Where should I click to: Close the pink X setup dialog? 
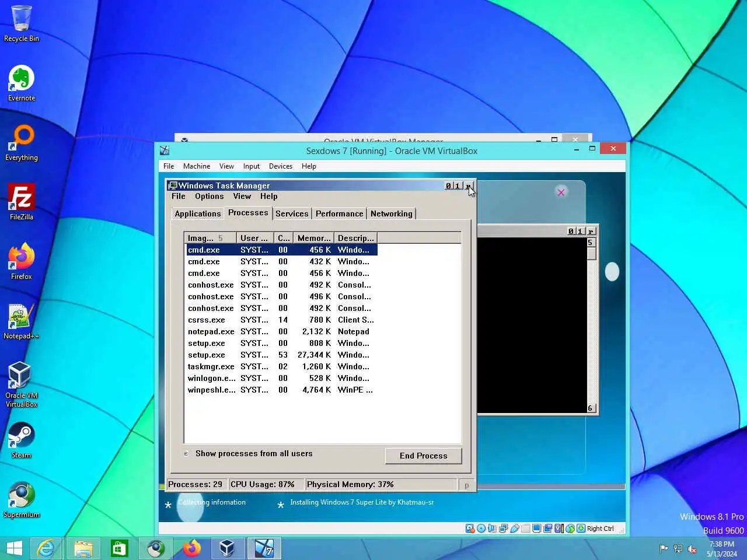(561, 192)
